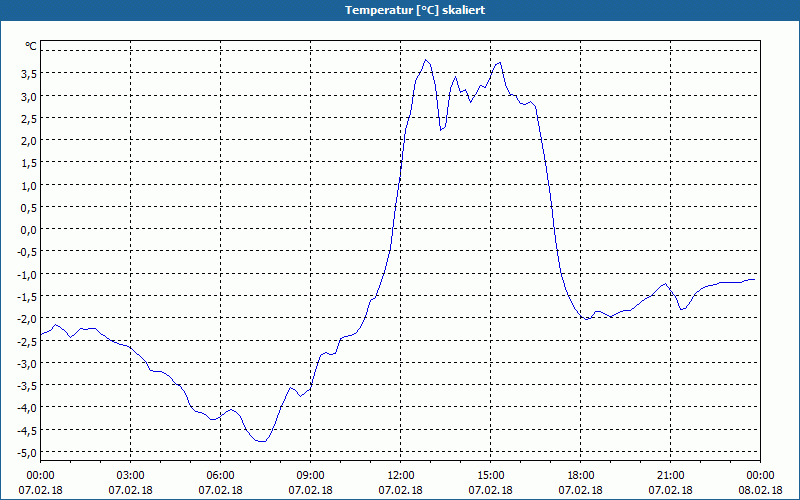This screenshot has width=800, height=500.
Task: Click the -2,0 y-axis label
Action: coord(28,319)
